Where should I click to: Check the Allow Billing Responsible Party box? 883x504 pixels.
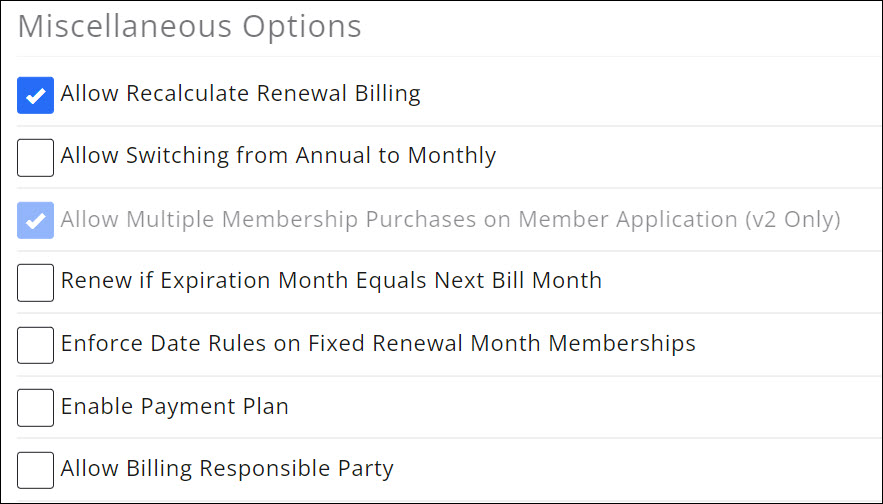tap(36, 470)
